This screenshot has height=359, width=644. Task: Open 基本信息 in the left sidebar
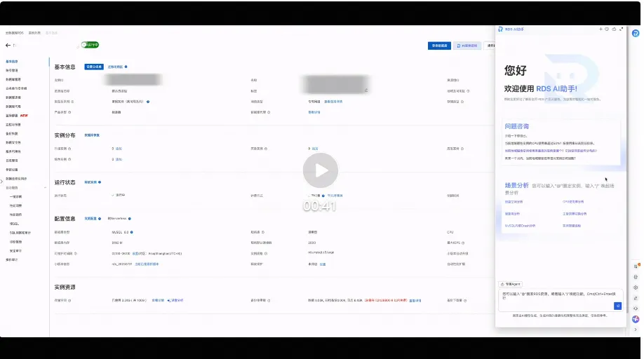click(x=12, y=62)
